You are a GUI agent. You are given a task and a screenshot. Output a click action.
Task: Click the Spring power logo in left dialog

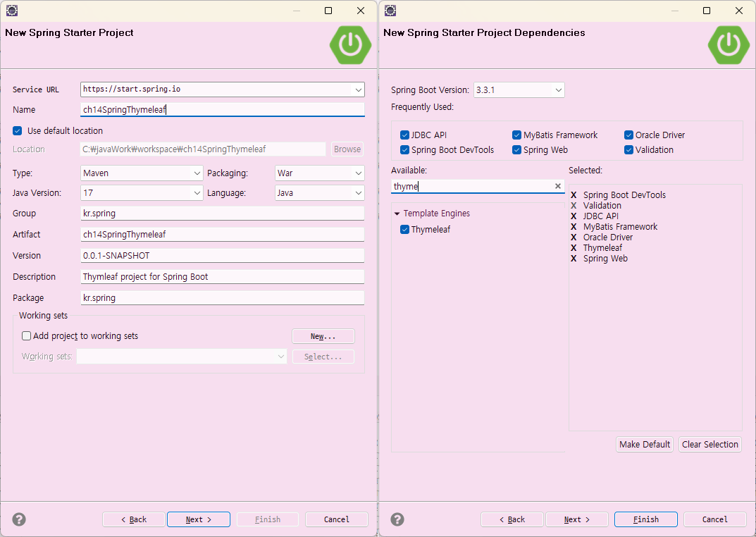(350, 45)
